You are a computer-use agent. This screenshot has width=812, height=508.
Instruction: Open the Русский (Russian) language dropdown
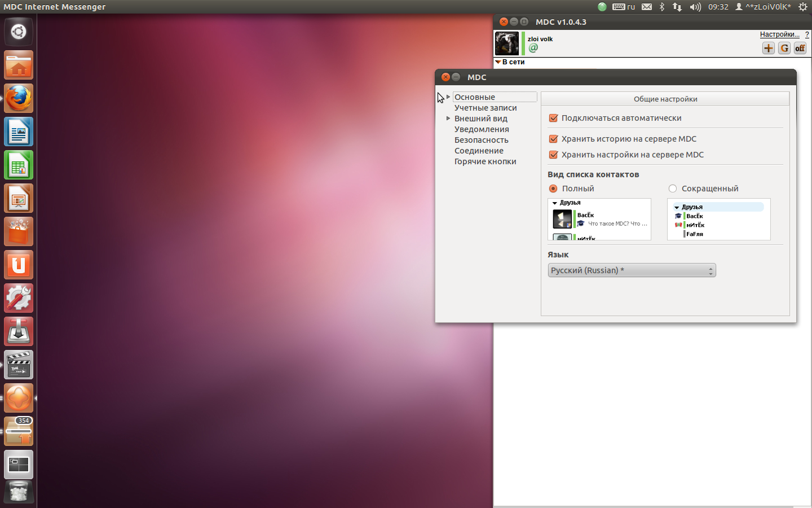632,270
